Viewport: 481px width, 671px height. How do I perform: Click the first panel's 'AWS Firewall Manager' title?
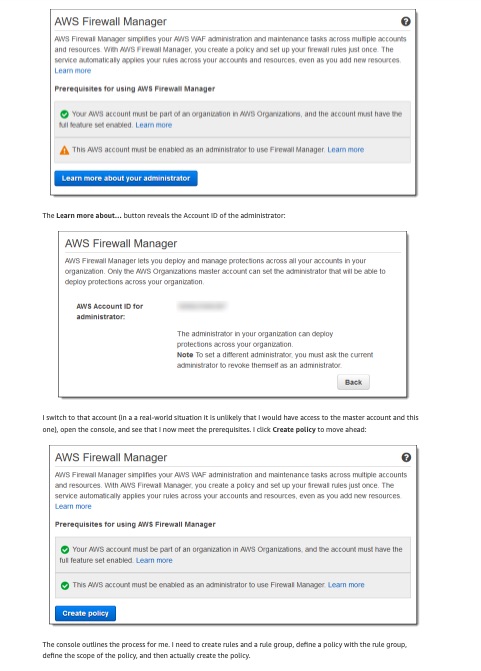coord(110,21)
